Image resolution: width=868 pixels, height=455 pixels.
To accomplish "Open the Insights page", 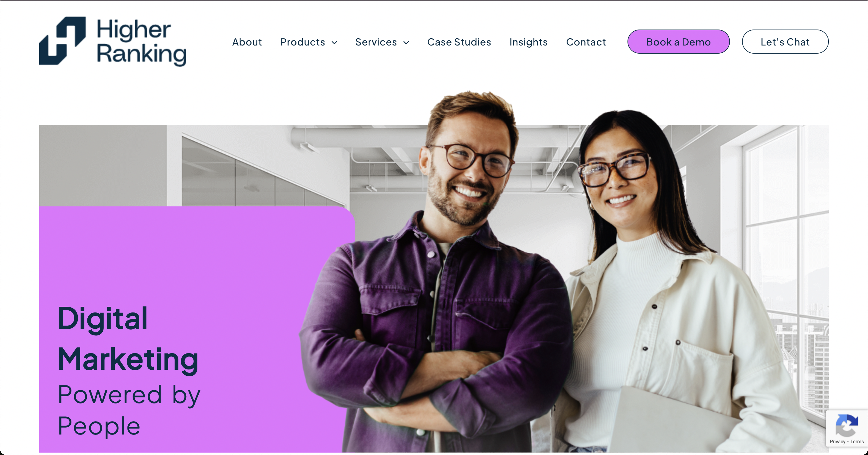I will pyautogui.click(x=528, y=42).
